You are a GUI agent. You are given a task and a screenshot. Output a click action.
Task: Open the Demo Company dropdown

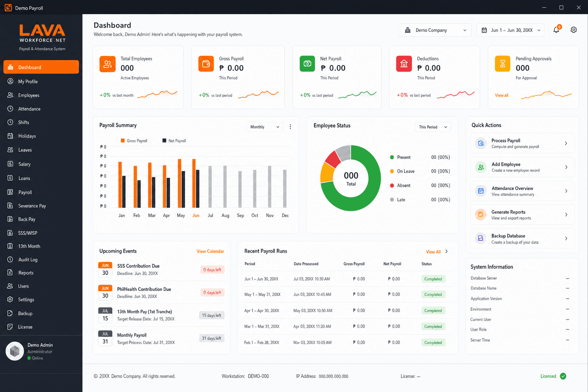coord(435,30)
